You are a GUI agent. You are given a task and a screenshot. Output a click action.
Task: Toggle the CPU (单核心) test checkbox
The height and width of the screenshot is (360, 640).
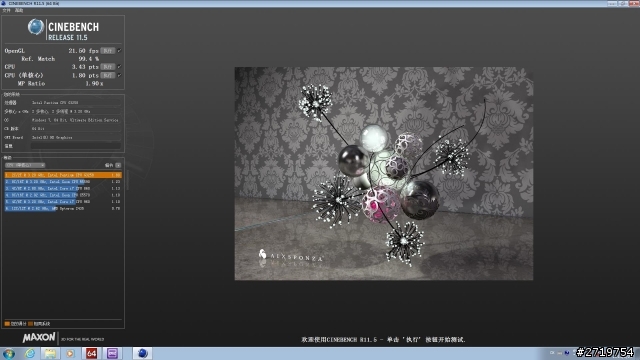tap(119, 75)
